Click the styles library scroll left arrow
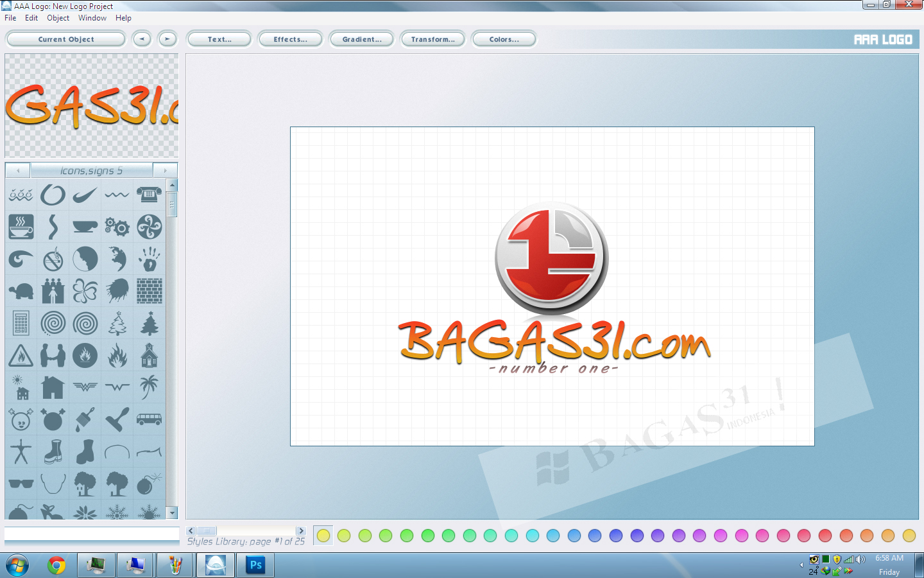The image size is (924, 578). pyautogui.click(x=191, y=530)
